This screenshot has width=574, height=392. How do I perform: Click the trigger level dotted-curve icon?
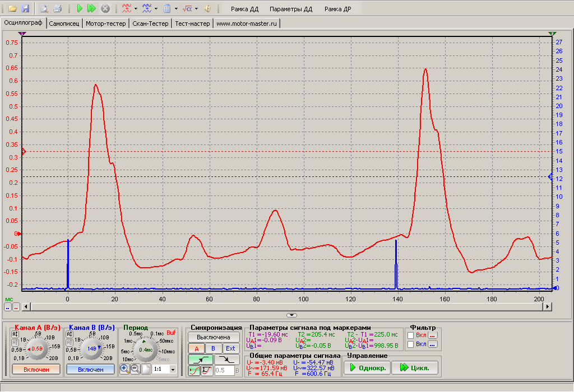195,371
